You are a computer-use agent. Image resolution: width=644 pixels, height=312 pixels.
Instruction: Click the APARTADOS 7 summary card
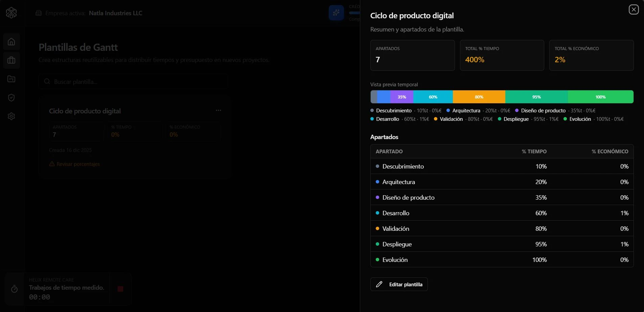point(412,55)
